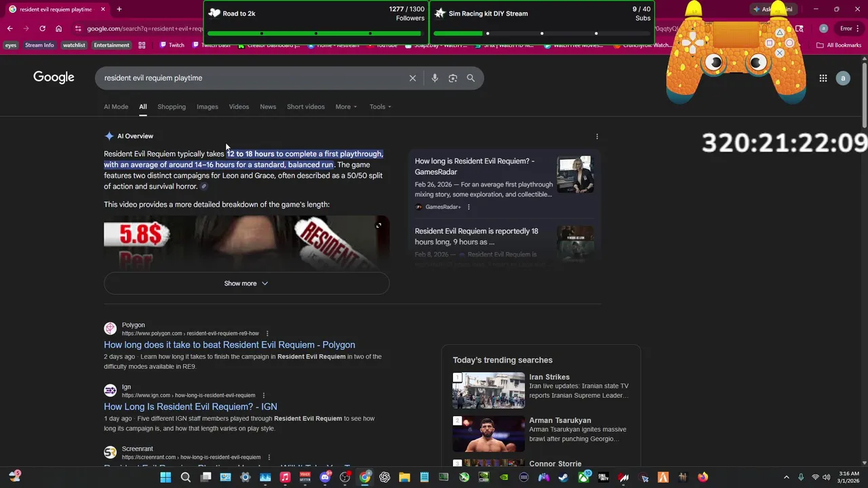Open the Entertainment bookmark folder

(111, 45)
